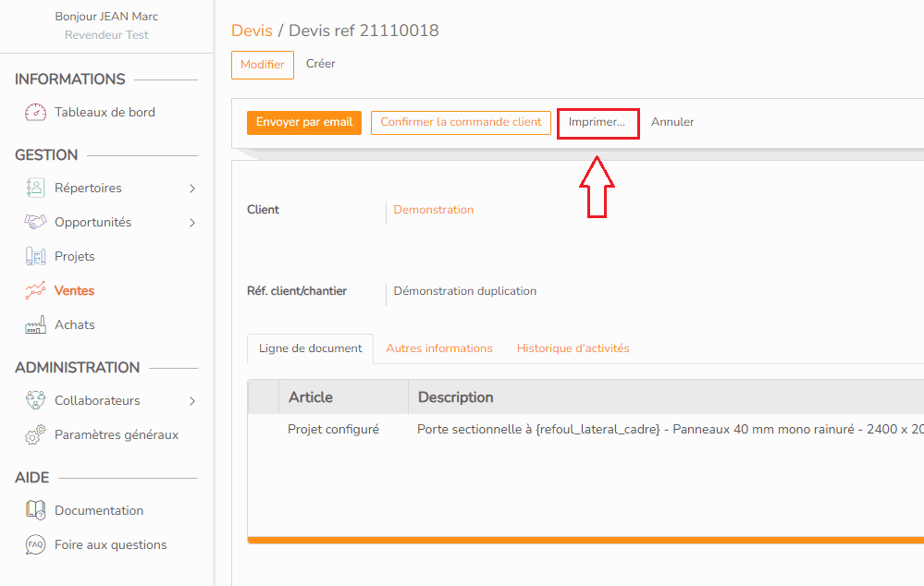This screenshot has height=586, width=924.
Task: Click the Devis ref 21110018 title
Action: click(x=363, y=31)
